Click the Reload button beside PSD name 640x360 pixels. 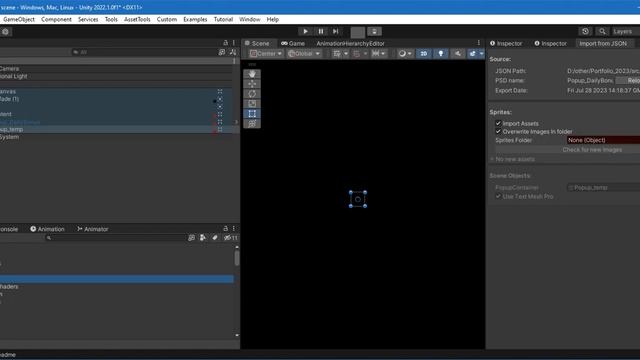coord(629,80)
